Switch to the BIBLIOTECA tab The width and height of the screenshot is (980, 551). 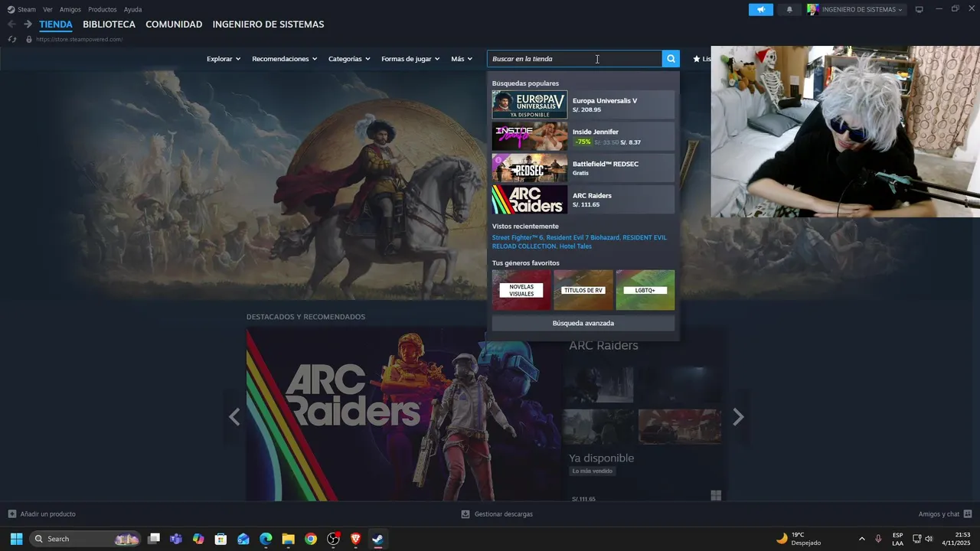coord(109,24)
